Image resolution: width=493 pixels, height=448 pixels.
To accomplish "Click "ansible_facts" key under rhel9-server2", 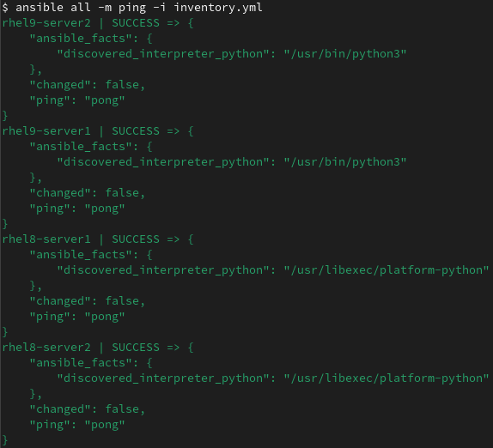I will click(81, 39).
